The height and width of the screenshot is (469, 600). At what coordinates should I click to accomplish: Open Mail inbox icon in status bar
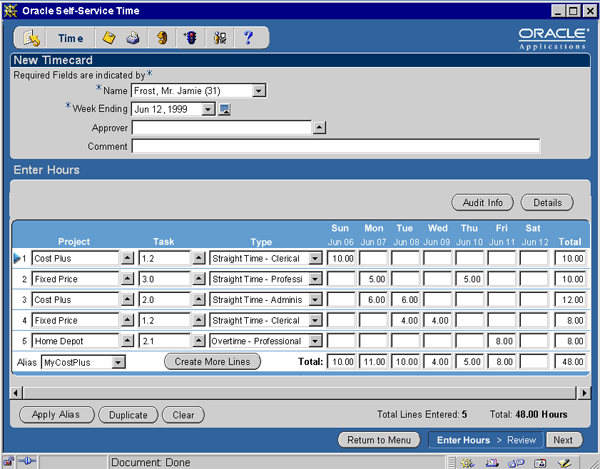pyautogui.click(x=492, y=462)
